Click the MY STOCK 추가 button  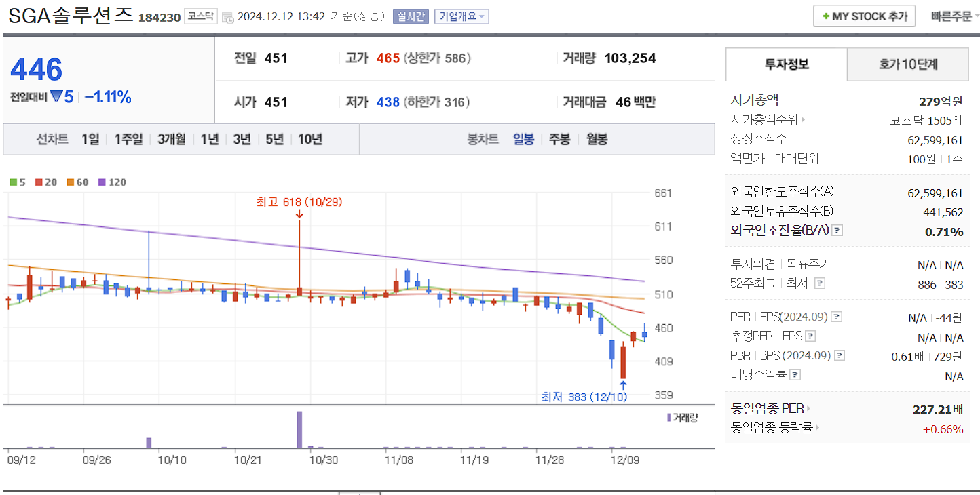pos(864,15)
